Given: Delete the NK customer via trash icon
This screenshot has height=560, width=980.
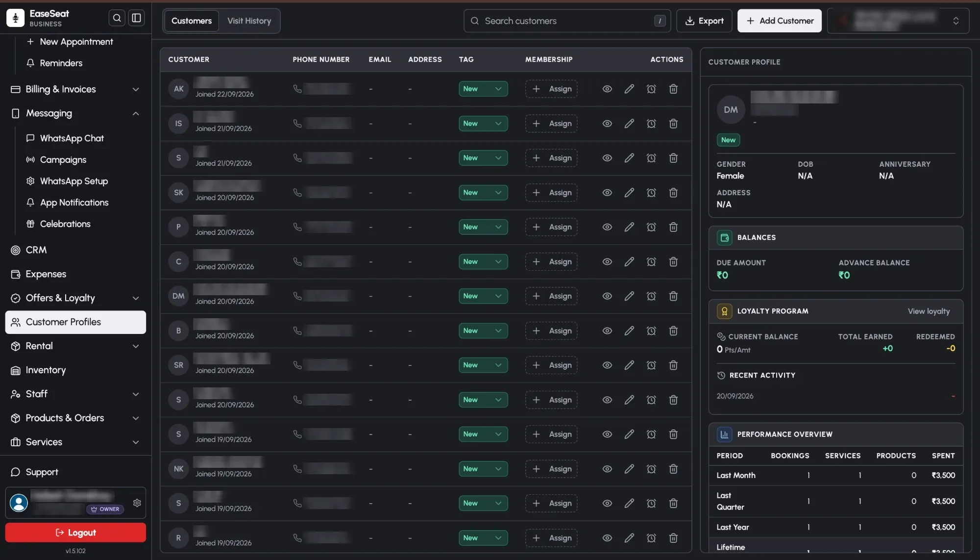Looking at the screenshot, I should click(673, 469).
